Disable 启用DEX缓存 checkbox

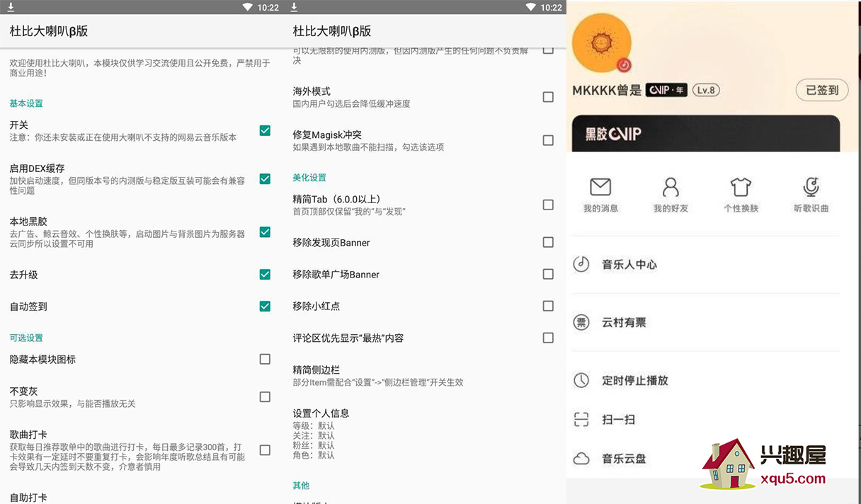coord(265,179)
